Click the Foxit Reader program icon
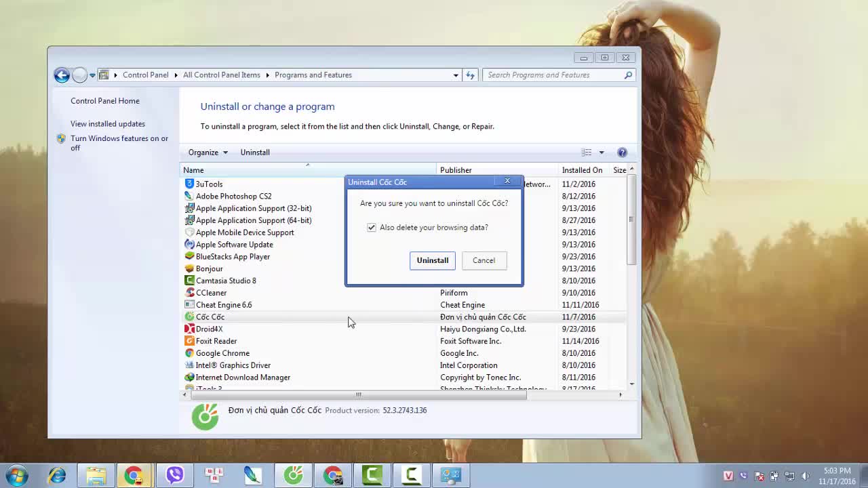Image resolution: width=868 pixels, height=488 pixels. pos(190,341)
